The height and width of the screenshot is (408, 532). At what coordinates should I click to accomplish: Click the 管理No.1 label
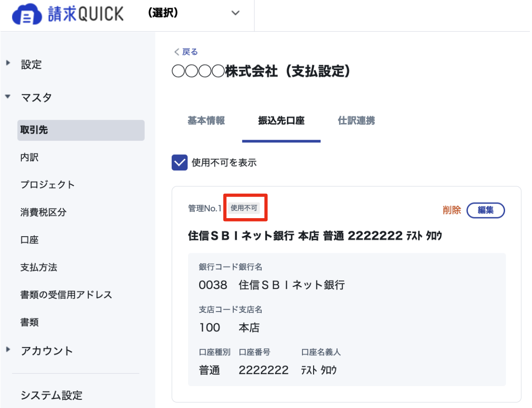(x=204, y=209)
